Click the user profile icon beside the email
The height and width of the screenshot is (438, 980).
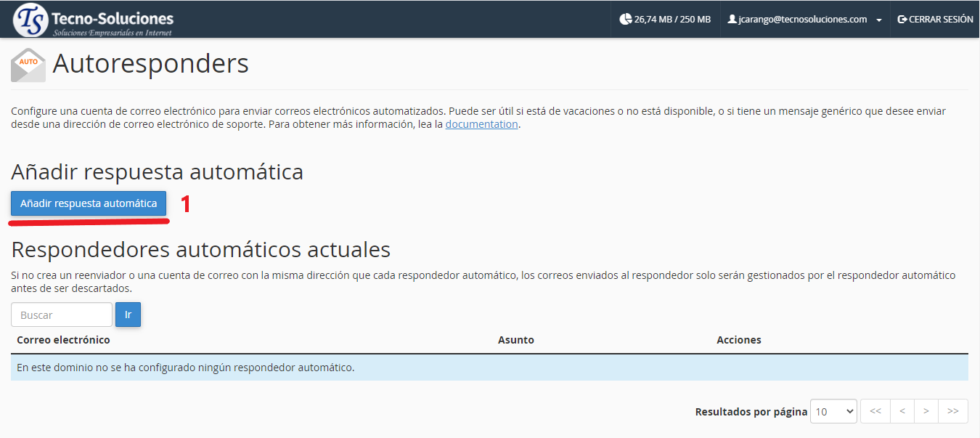pyautogui.click(x=732, y=20)
